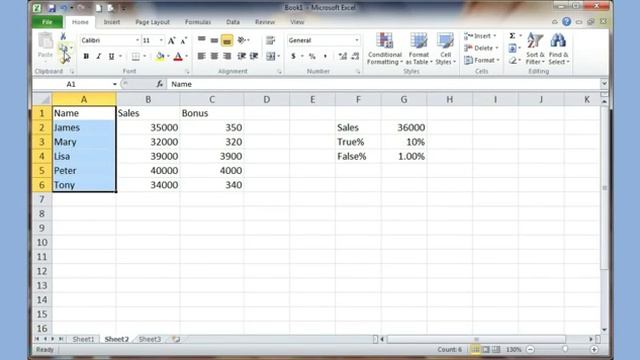Viewport: 640px width, 360px height.
Task: Open the font size dropdown
Action: coord(161,40)
